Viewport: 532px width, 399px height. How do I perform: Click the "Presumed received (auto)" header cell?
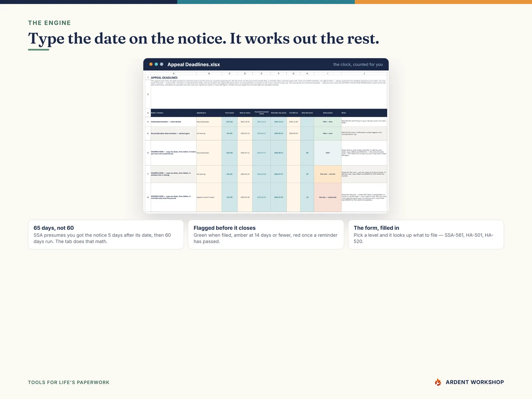click(261, 113)
